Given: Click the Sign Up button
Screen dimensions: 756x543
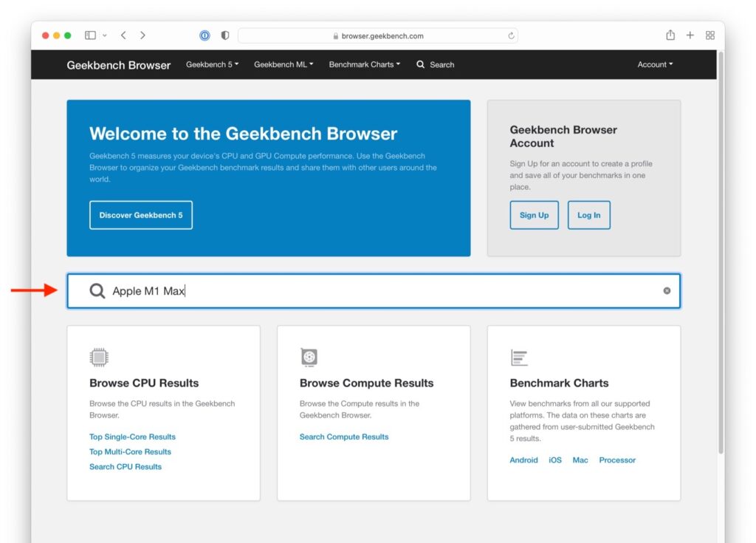Looking at the screenshot, I should tap(534, 215).
